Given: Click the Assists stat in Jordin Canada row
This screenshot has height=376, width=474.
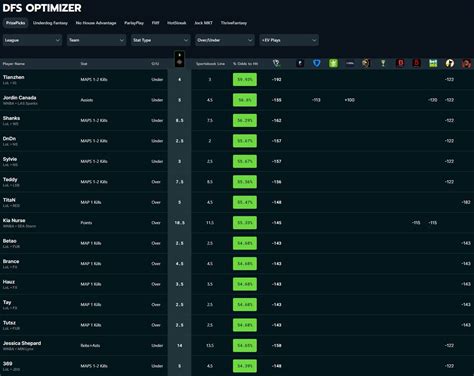Looking at the screenshot, I should [87, 100].
